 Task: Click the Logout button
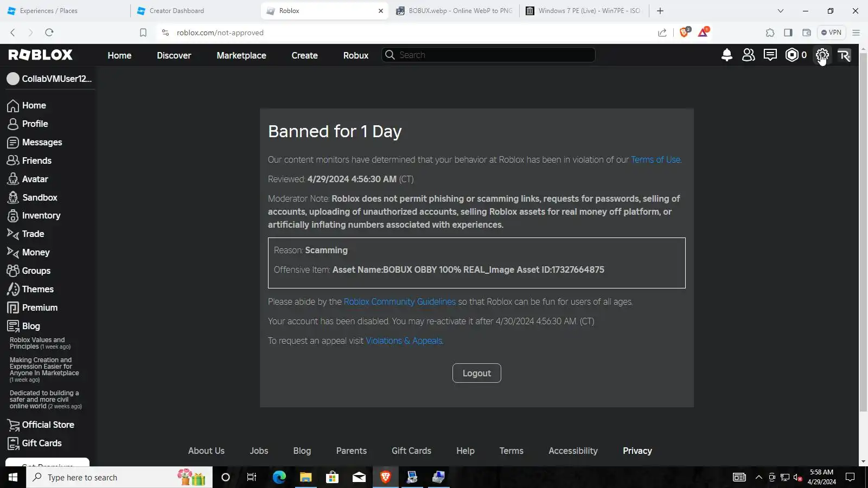click(x=477, y=373)
